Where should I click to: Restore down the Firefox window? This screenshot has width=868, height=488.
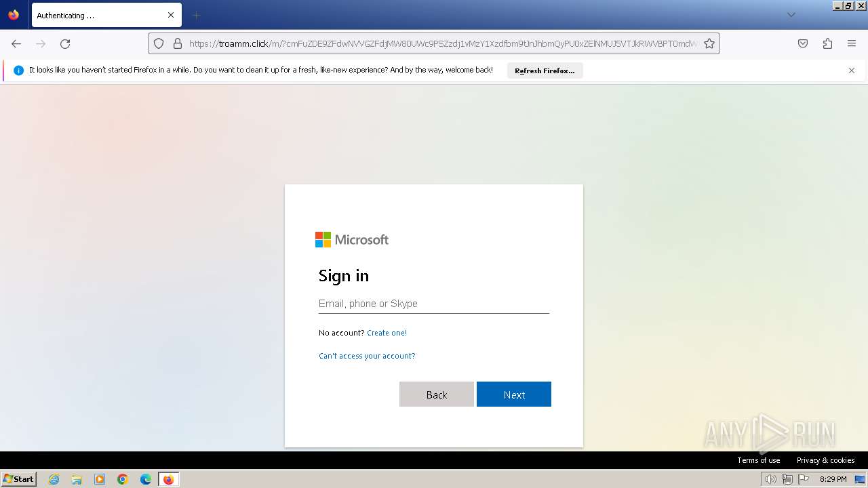(848, 5)
